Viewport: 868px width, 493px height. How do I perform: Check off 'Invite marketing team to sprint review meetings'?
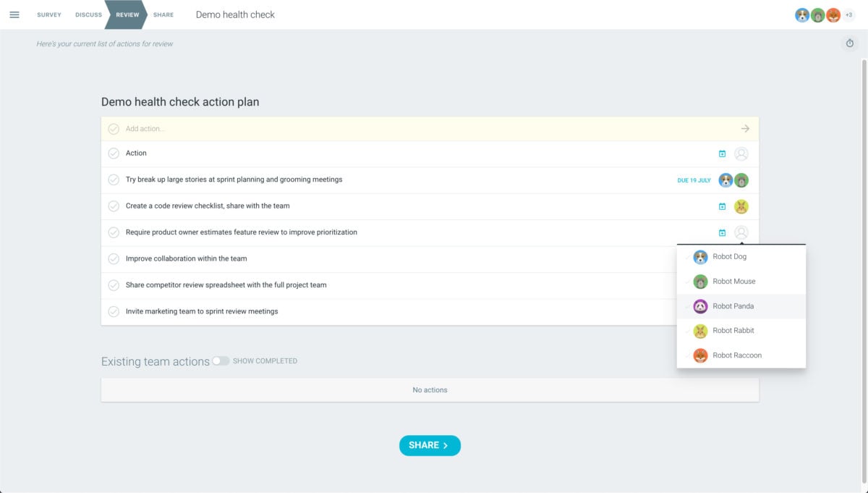114,311
